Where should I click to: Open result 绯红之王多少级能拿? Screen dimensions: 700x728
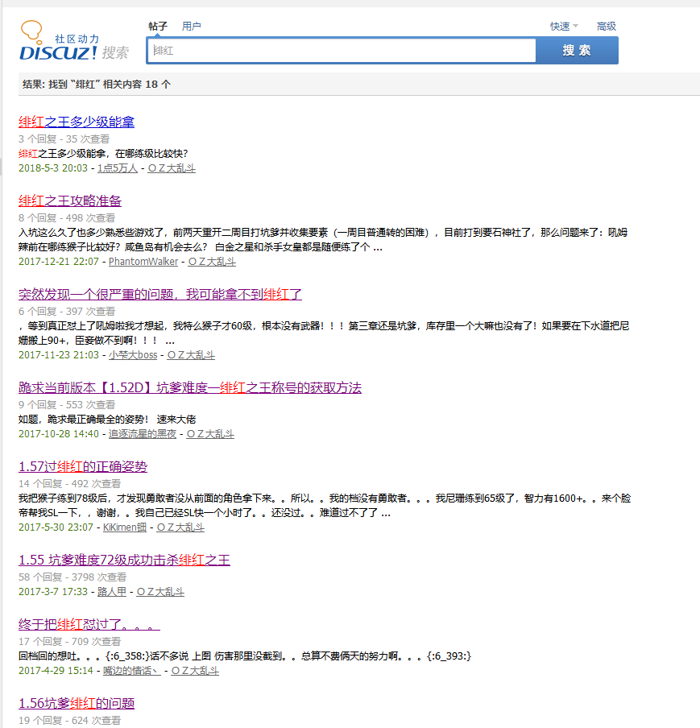point(77,122)
